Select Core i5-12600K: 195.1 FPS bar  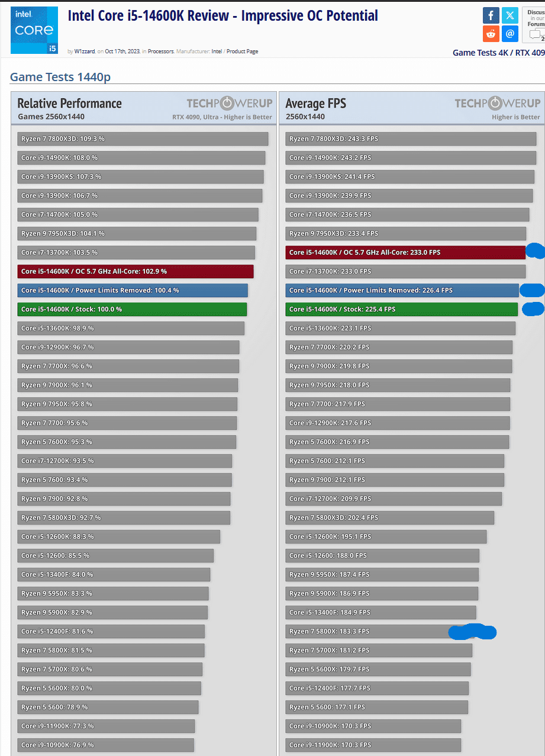click(386, 536)
